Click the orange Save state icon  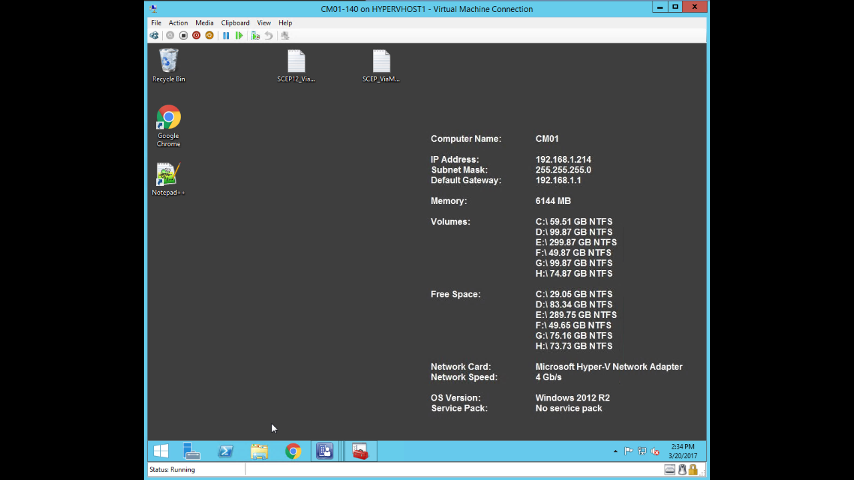[209, 35]
